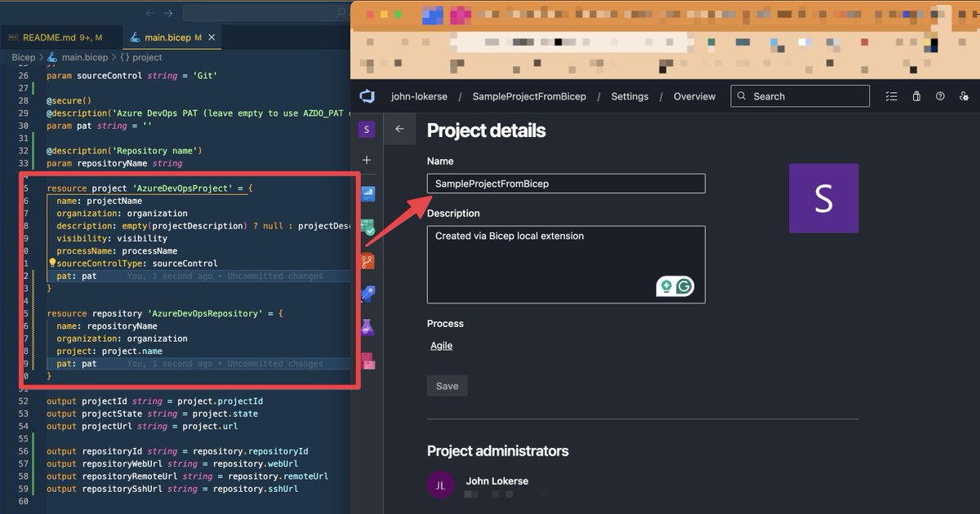Open the project S avatar in sidebar
This screenshot has width=980, height=514.
coord(367,129)
